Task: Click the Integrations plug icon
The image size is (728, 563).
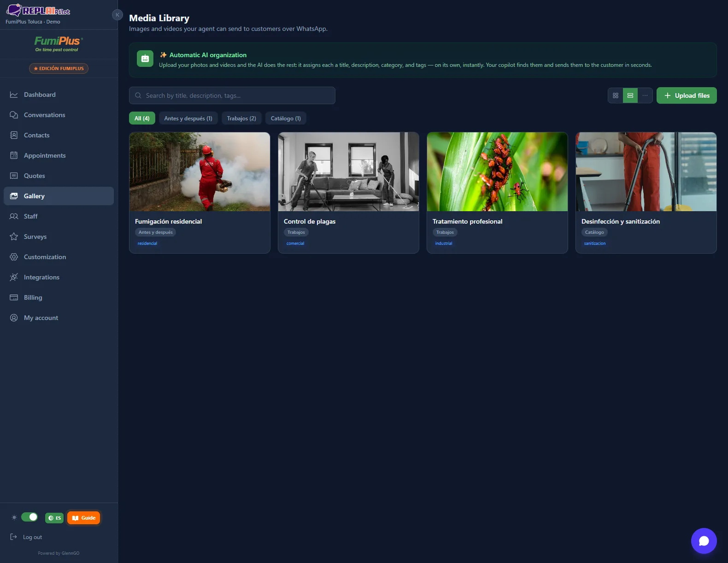Action: (14, 277)
